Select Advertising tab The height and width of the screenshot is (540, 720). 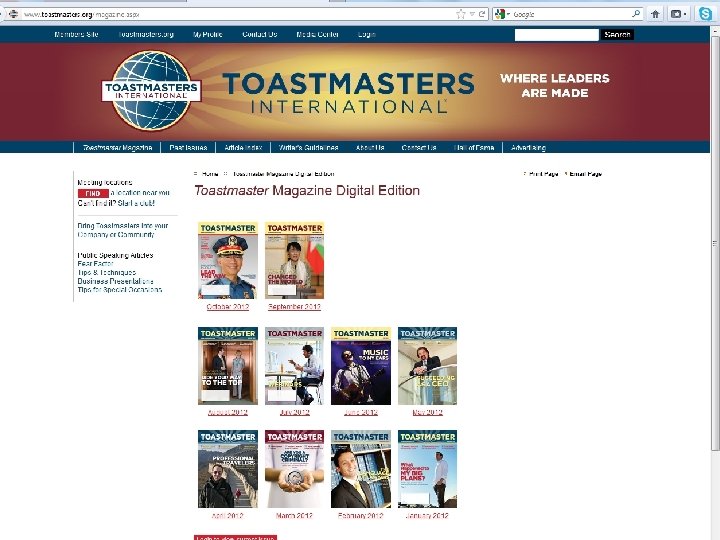(528, 147)
